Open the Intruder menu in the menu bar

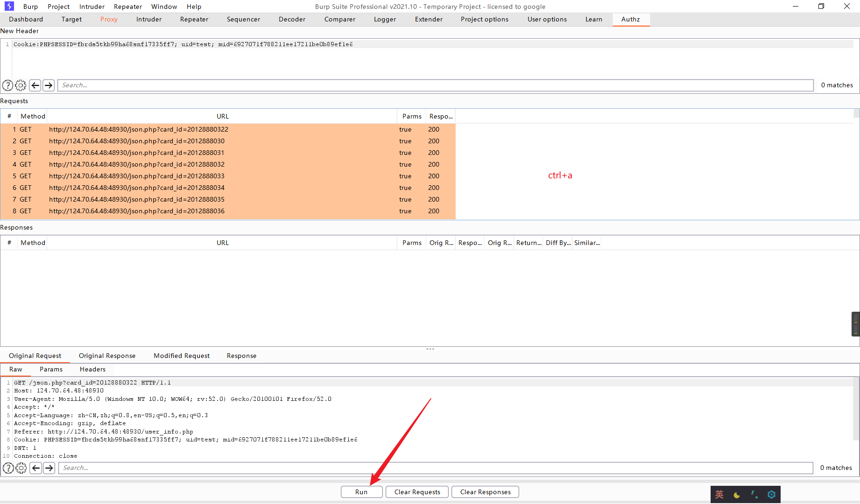pos(92,7)
